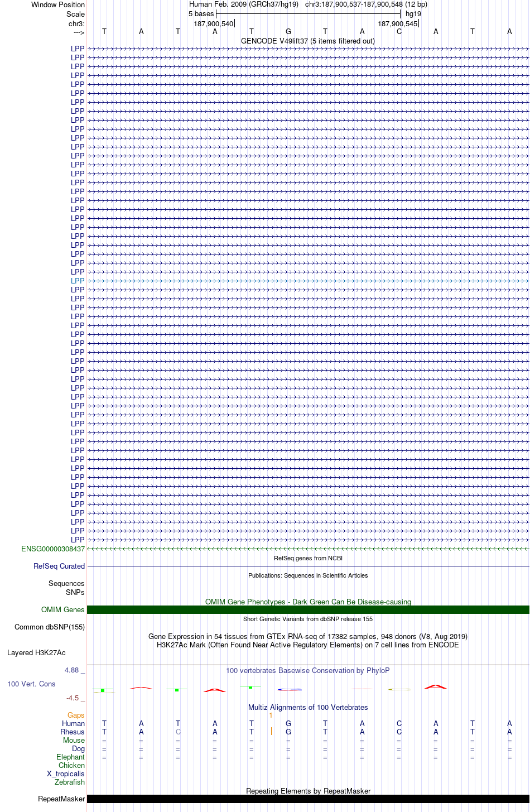Click the Rhesus alignment row label
Screen dimensions: 530x812
[73, 732]
